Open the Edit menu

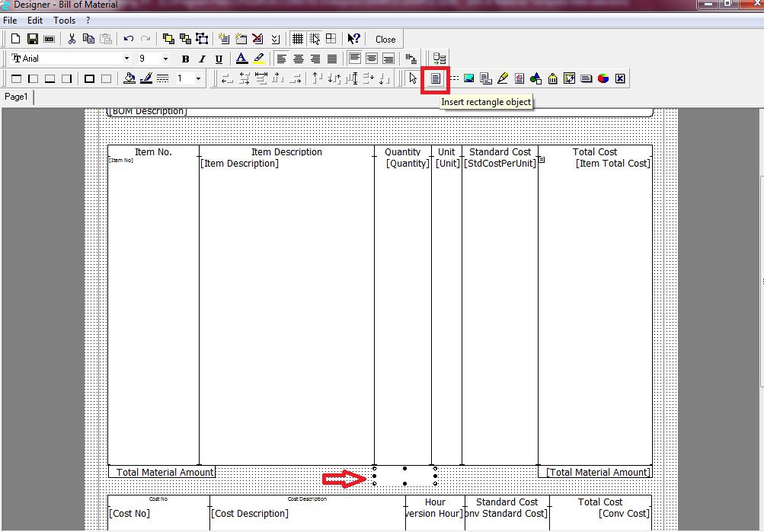coord(34,21)
